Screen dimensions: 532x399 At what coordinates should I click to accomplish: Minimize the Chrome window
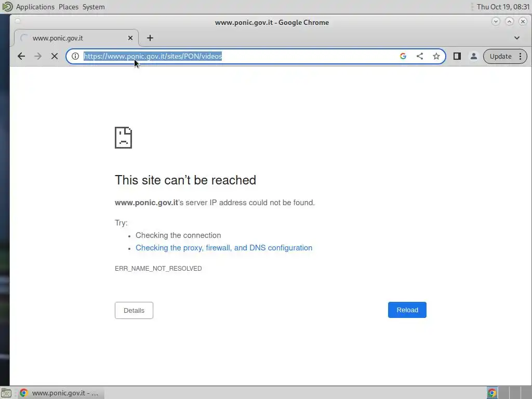coord(496,22)
